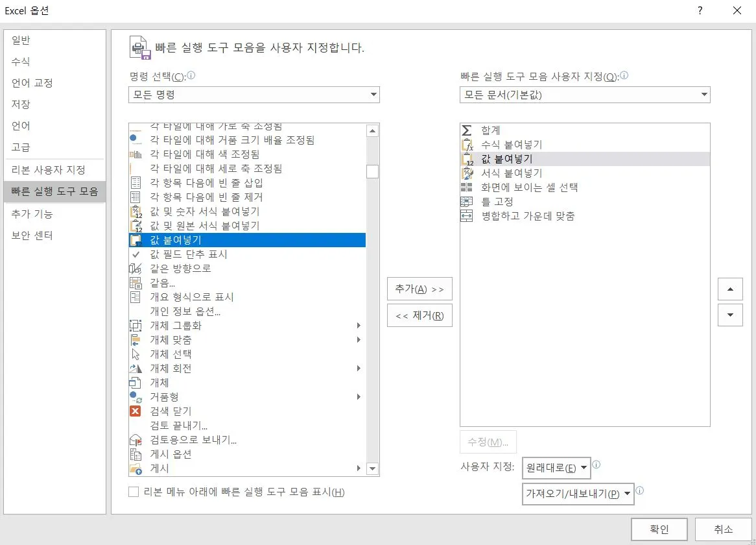Select the 병합하고 가운데 맞춤 icon
756x545 pixels.
(466, 215)
